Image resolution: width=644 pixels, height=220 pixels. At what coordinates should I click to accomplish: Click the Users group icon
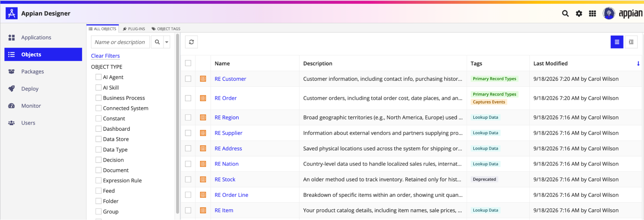point(12,123)
